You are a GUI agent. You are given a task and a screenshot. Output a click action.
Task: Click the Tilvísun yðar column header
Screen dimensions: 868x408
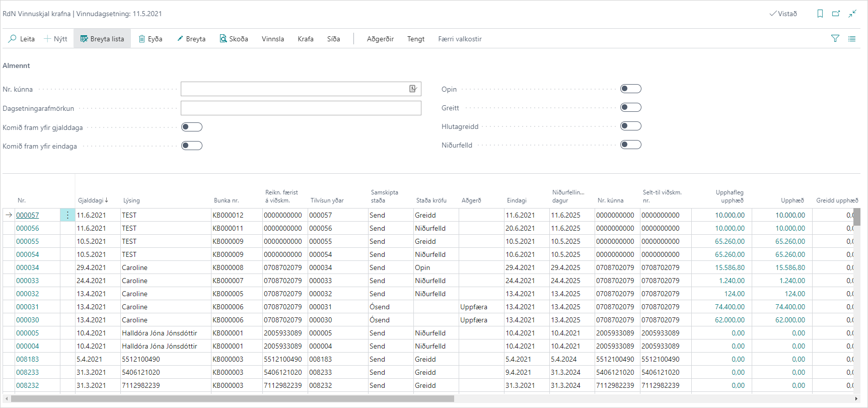coord(327,200)
